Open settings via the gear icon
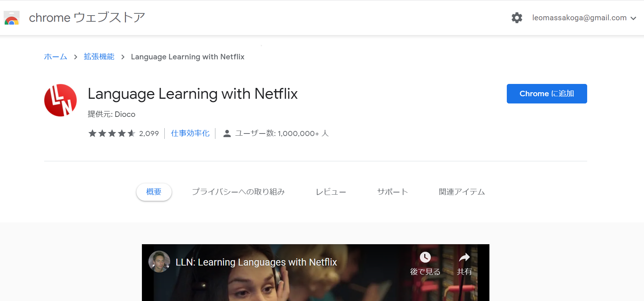The image size is (644, 301). coord(517,18)
